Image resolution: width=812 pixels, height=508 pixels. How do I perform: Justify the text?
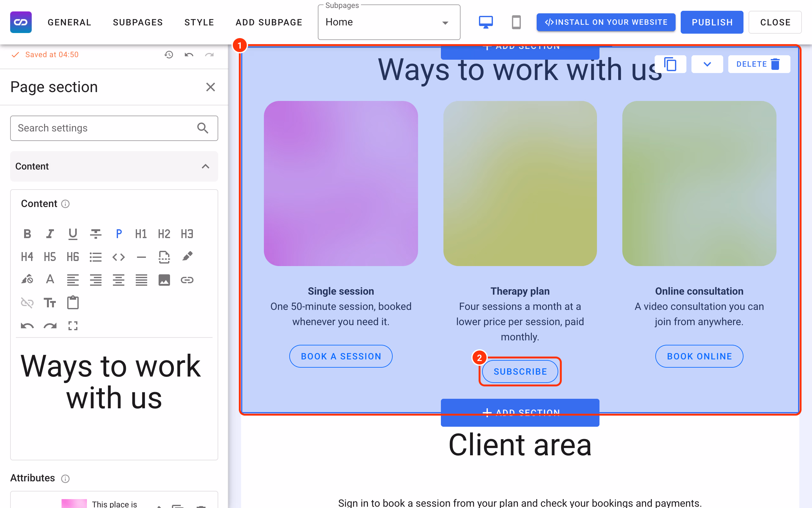coord(141,280)
